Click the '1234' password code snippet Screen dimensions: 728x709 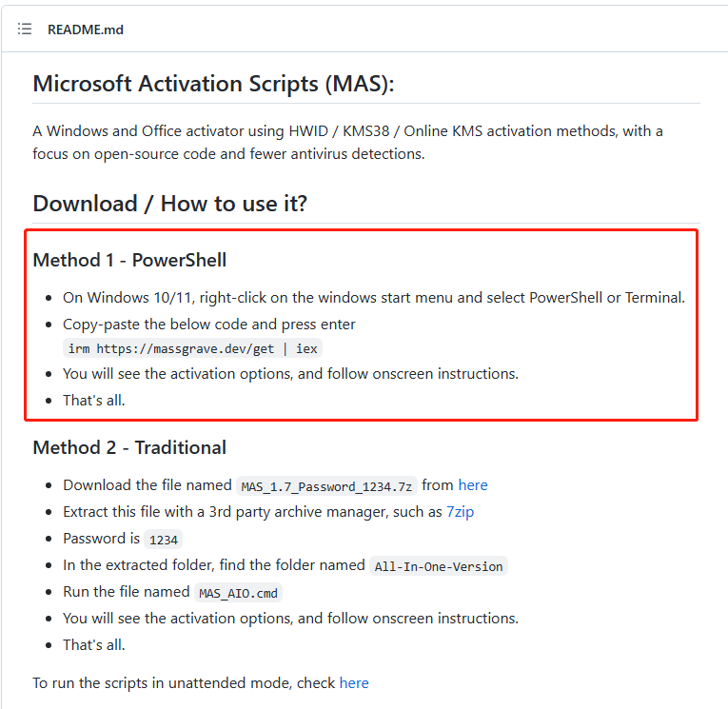click(x=164, y=540)
